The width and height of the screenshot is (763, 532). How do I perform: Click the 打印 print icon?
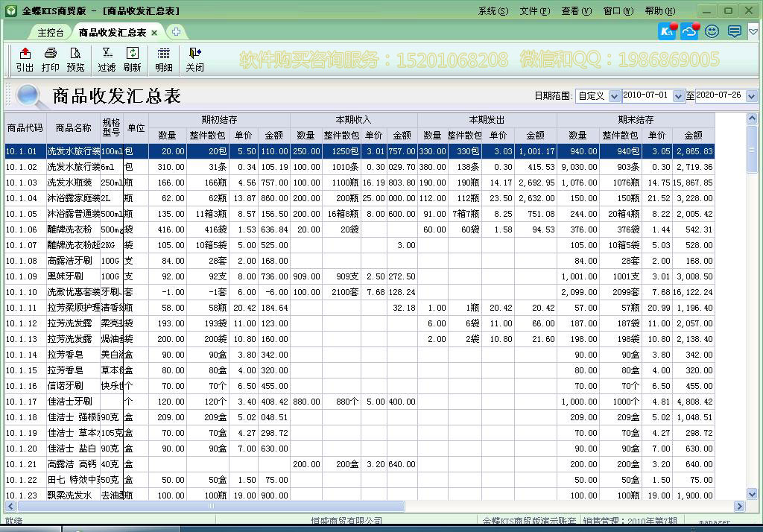click(x=50, y=59)
